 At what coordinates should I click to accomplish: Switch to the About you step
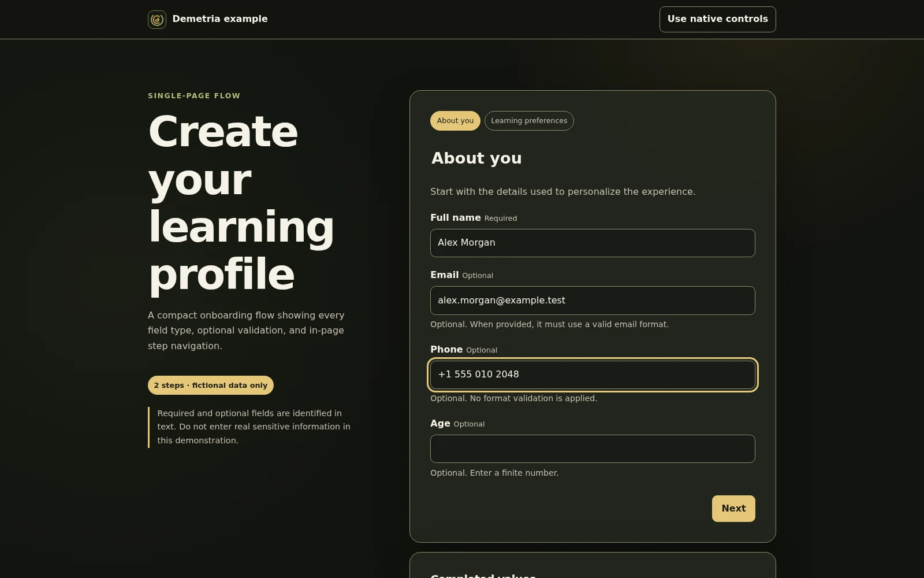pos(455,121)
